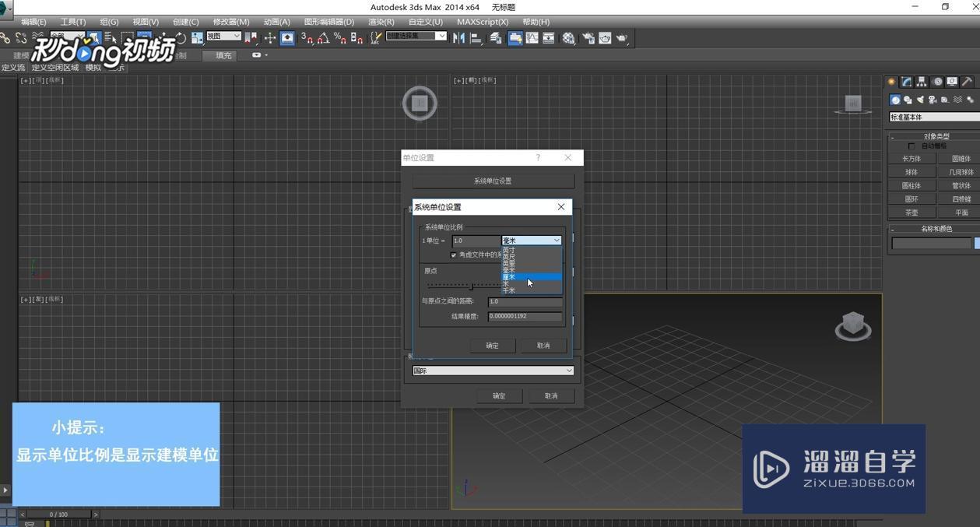Enable 自动栅格 checkbox
Screen dimensions: 980x527
[912, 146]
